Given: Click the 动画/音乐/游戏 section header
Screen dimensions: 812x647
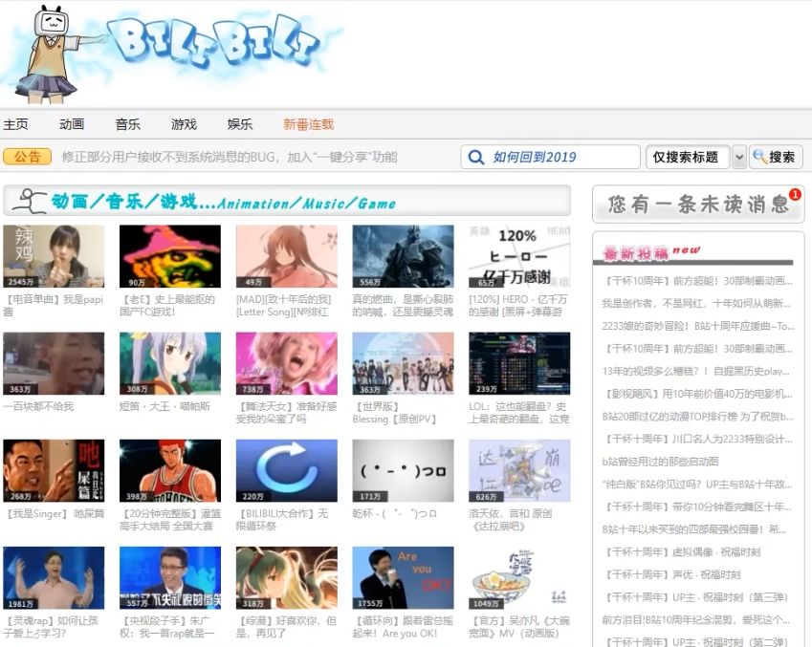Looking at the screenshot, I should click(x=287, y=201).
